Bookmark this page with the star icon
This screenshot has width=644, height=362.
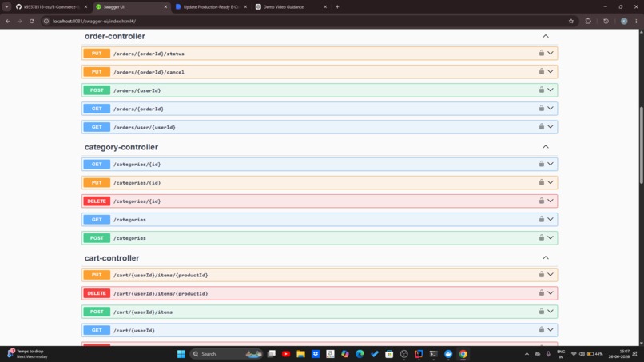[571, 21]
